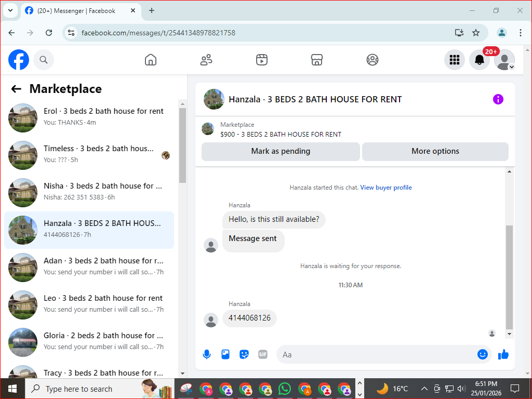
Task: Click Hanzala's 4144068126 message bubble
Action: (249, 318)
